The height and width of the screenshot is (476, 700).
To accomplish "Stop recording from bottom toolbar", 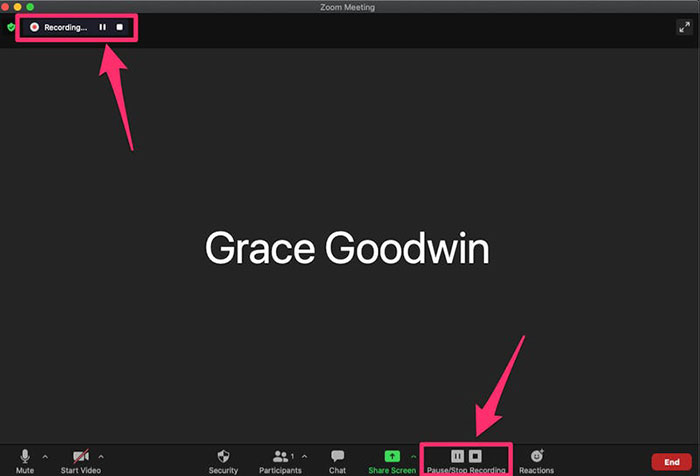I will point(476,456).
